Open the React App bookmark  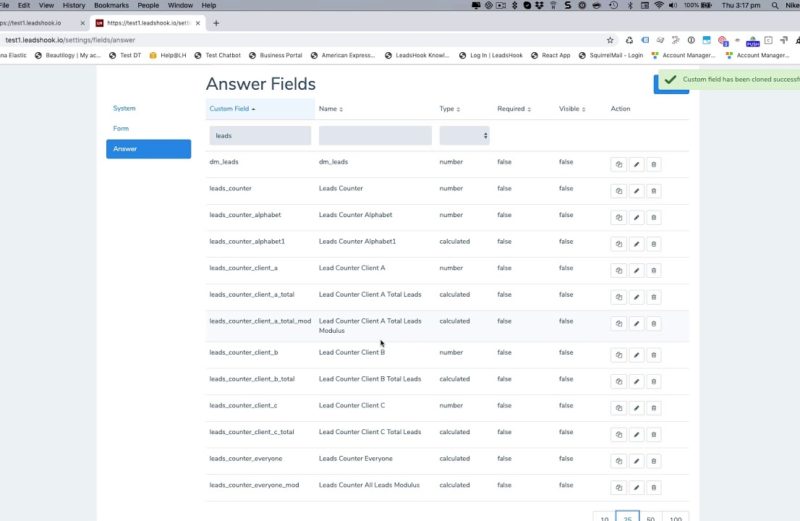tap(551, 55)
